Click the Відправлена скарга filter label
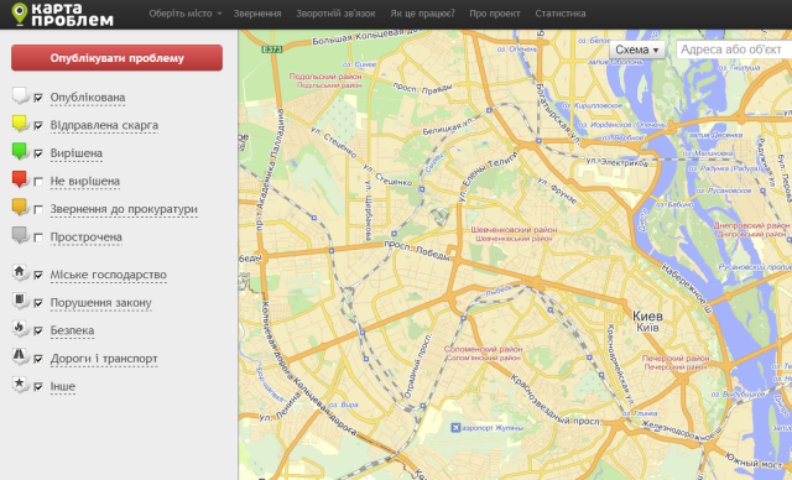 pos(104,125)
